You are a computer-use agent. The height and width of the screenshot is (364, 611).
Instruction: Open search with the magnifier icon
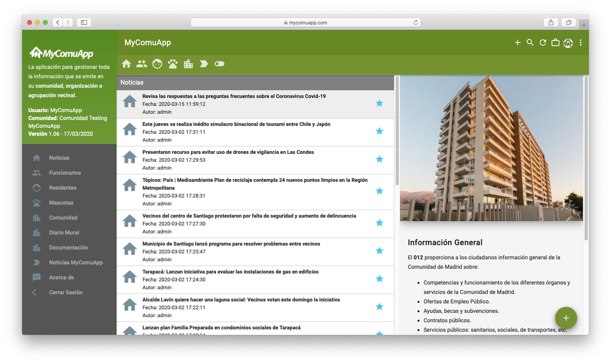530,42
